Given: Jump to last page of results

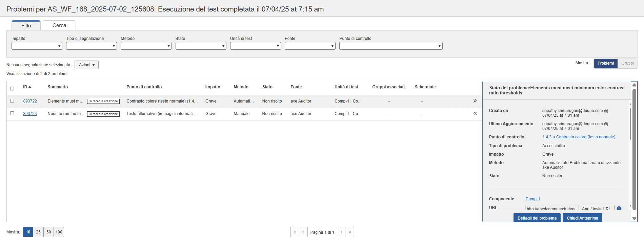Looking at the screenshot, I should 350,232.
